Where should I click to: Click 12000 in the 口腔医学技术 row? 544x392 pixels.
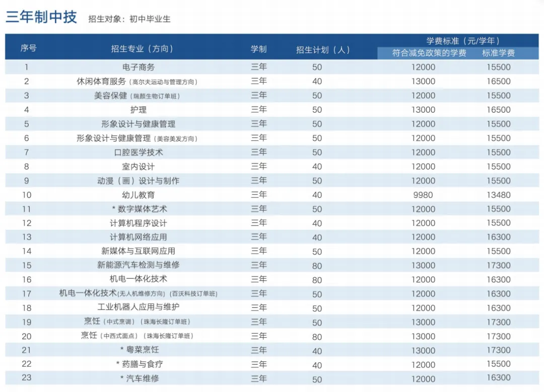tap(423, 152)
